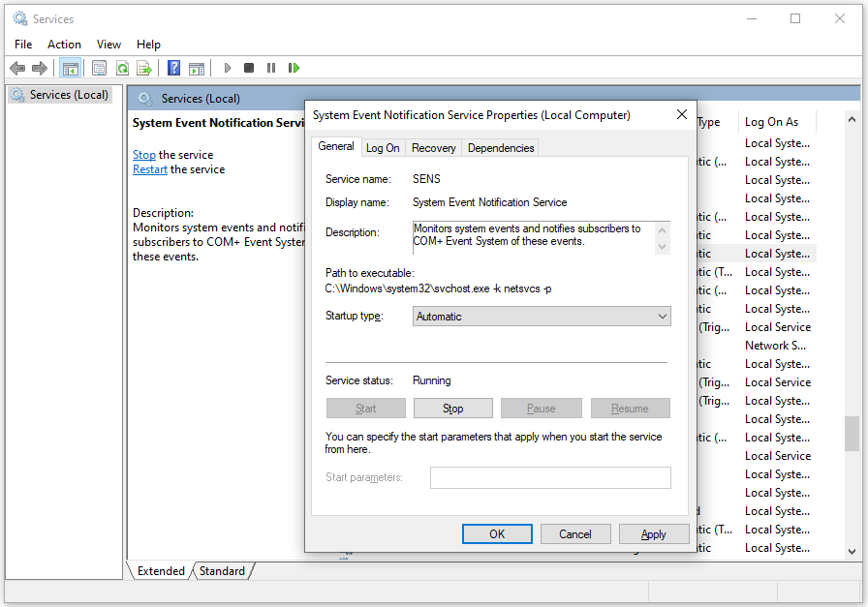Switch to the Log On tab
This screenshot has width=868, height=607.
pos(383,148)
